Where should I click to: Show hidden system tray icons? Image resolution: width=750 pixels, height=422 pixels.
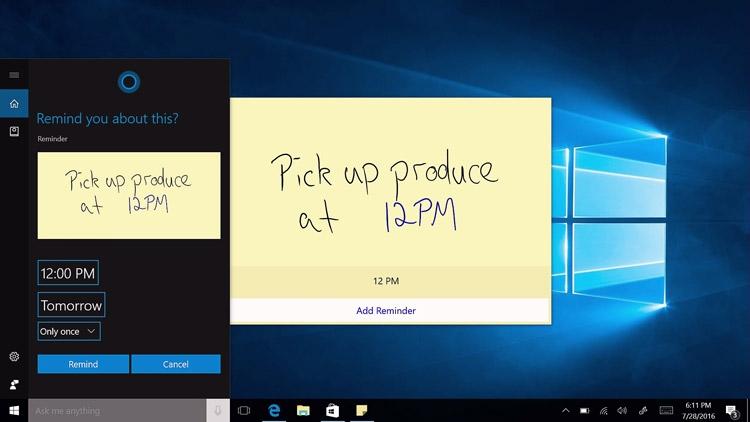click(565, 411)
